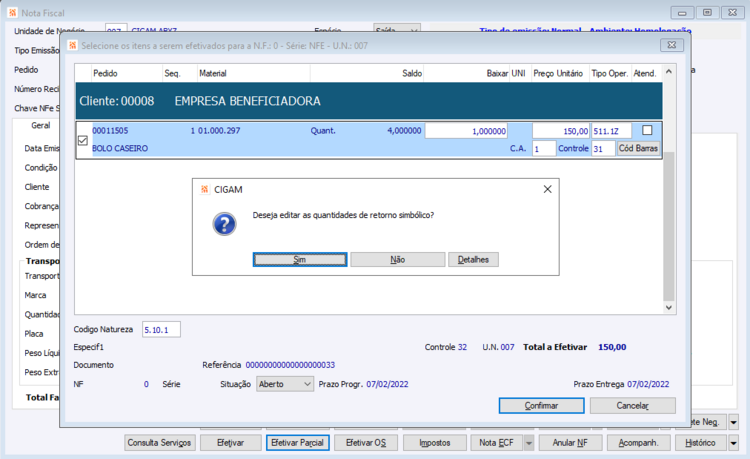Image resolution: width=750 pixels, height=459 pixels.
Task: Expand the Histórico dropdown arrow
Action: [733, 443]
